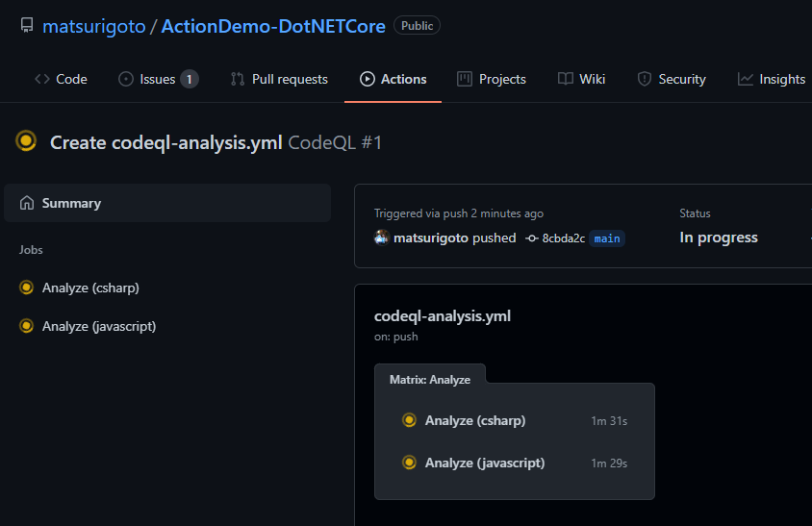Viewport: 812px width, 526px height.
Task: Click the Issues circle icon
Action: pos(126,79)
